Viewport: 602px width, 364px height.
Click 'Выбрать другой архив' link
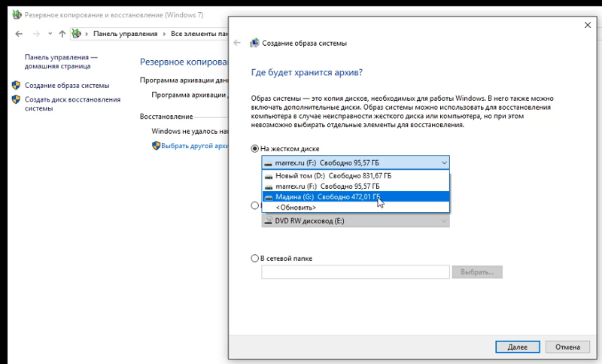tap(195, 146)
